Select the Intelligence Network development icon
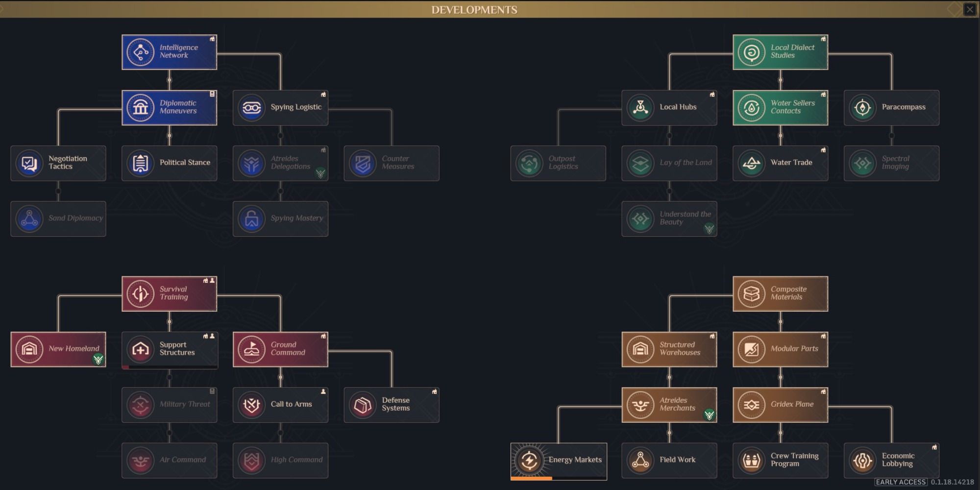This screenshot has height=490, width=980. pyautogui.click(x=141, y=52)
